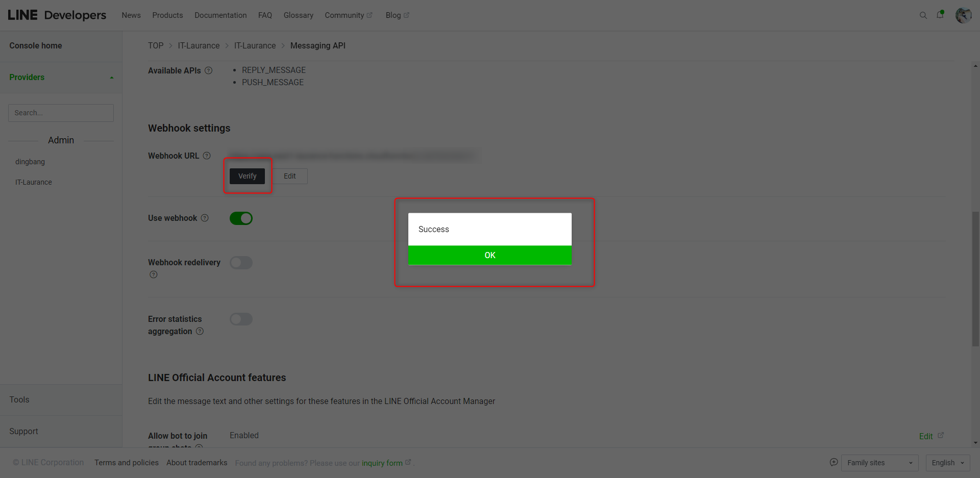Viewport: 980px width, 478px height.
Task: Open the Community external link
Action: click(349, 15)
